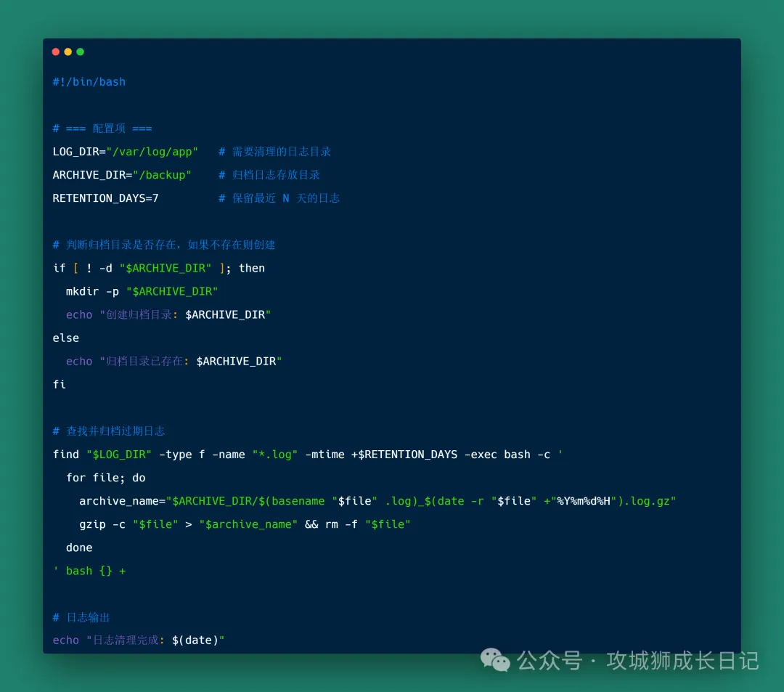Click the mkdir -p command line
Screen dimensions: 784x692
click(142, 291)
